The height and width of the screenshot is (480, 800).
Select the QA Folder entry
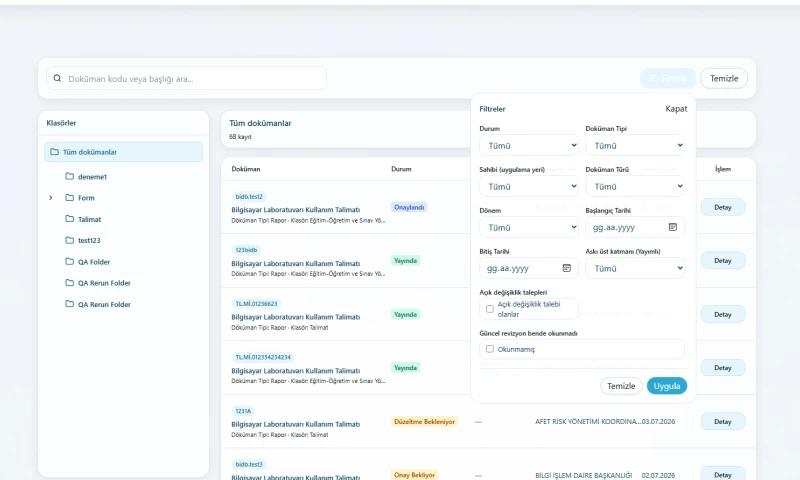click(94, 262)
